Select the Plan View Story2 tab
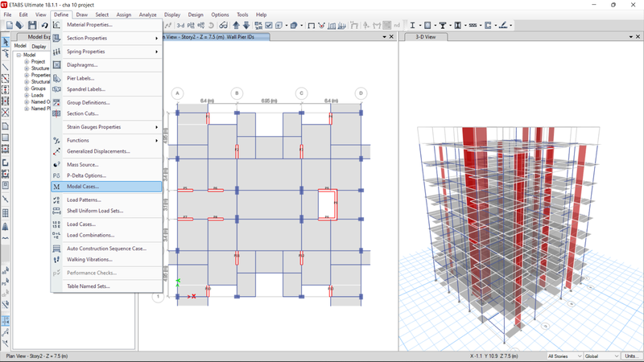 pos(217,37)
